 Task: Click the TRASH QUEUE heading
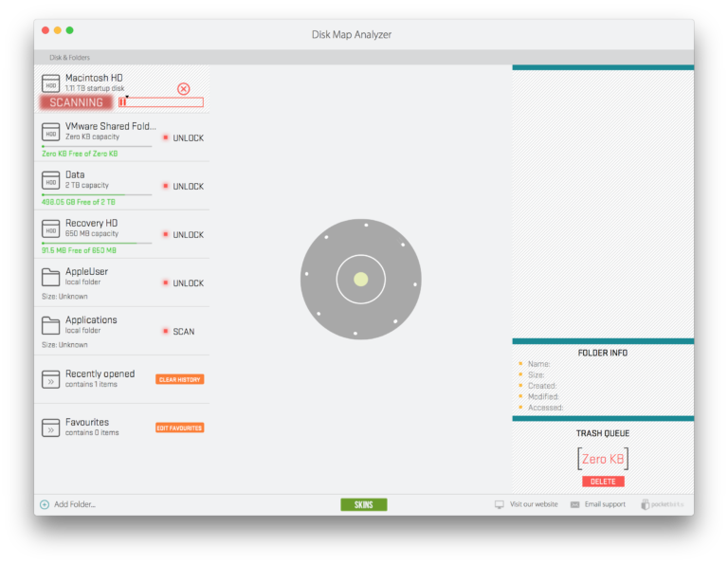(603, 433)
